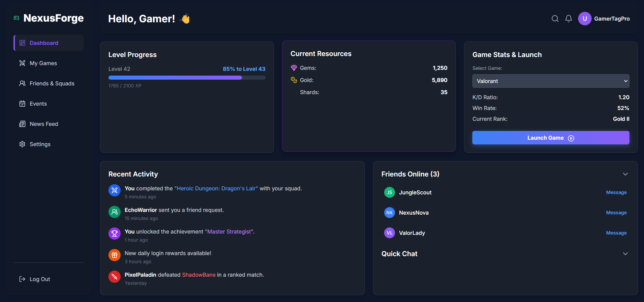
Task: Click the JungleScout friend name
Action: pyautogui.click(x=415, y=192)
